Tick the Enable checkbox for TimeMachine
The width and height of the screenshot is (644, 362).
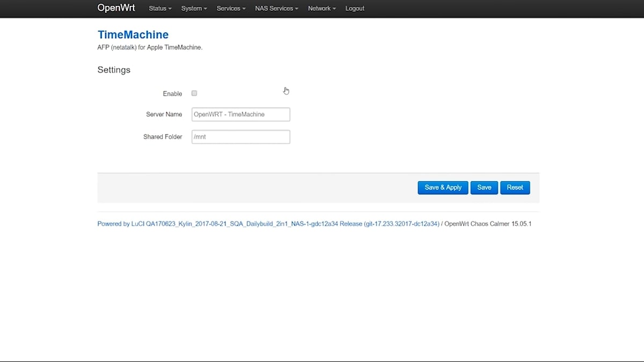click(194, 93)
